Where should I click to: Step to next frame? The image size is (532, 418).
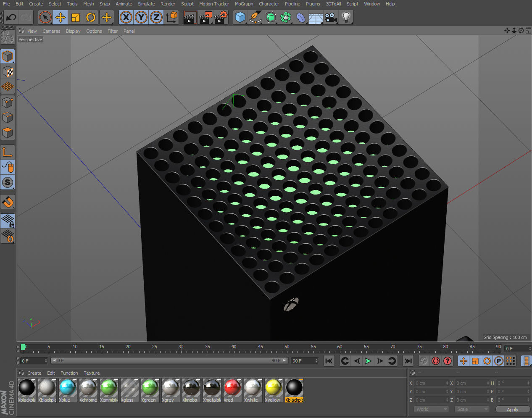pos(380,361)
